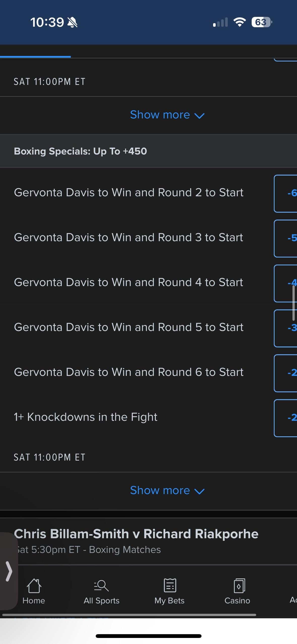Image resolution: width=297 pixels, height=644 pixels.
Task: Expand top Show more section
Action: click(167, 115)
